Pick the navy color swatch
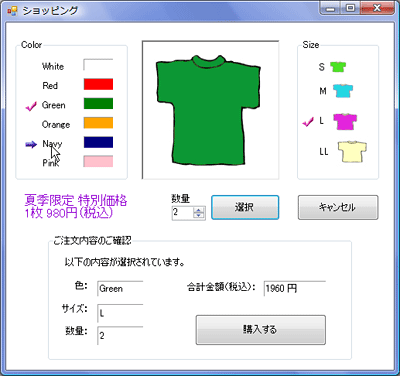Screen dimensions: 400x376 pyautogui.click(x=98, y=142)
